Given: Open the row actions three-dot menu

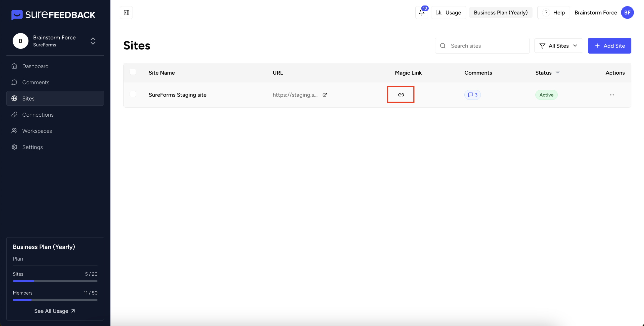Looking at the screenshot, I should [x=612, y=95].
